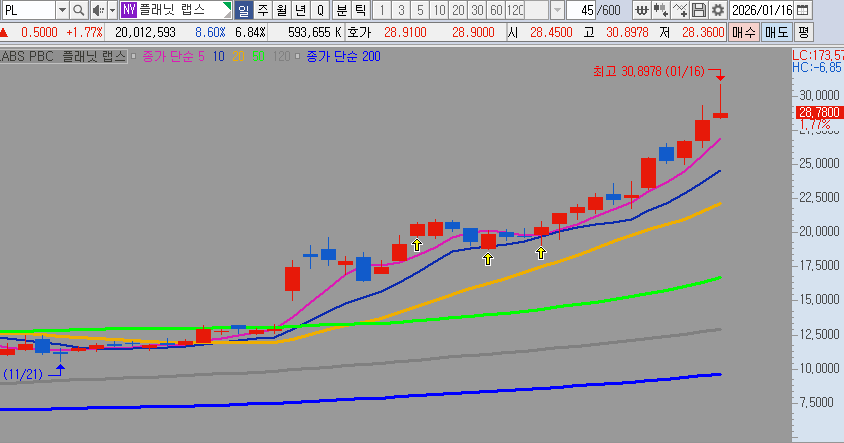Toggle the small box before 종가 단순 5

(x=133, y=56)
